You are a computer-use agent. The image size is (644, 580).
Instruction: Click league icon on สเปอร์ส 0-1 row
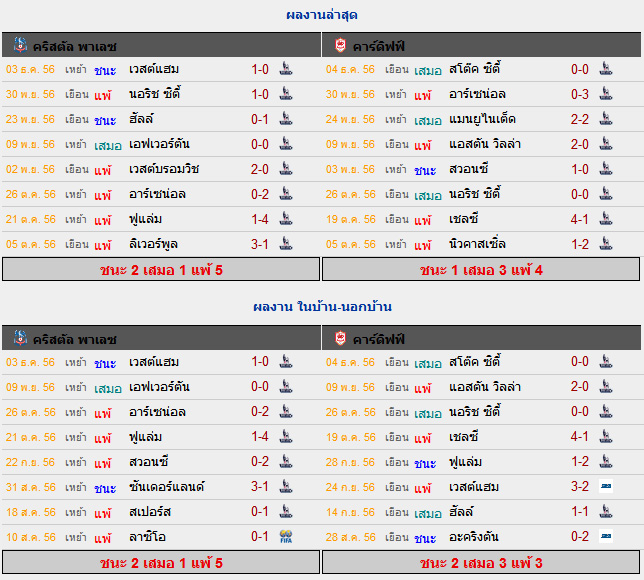[286, 511]
